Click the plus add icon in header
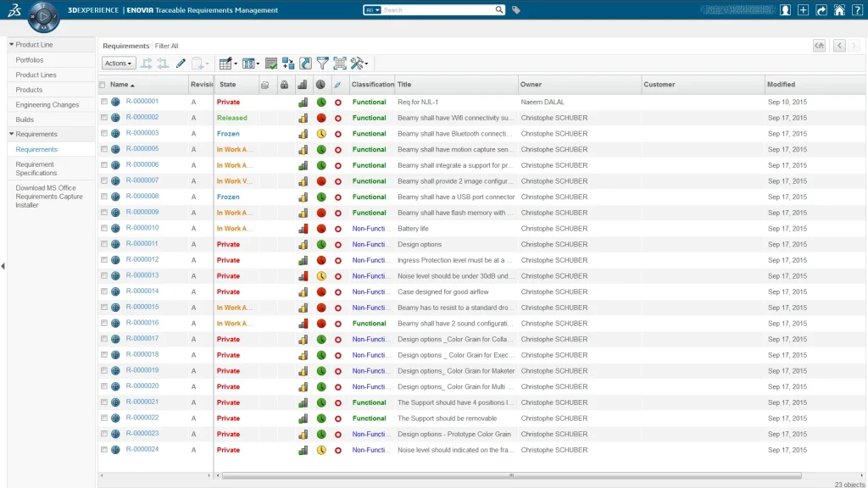Image resolution: width=868 pixels, height=488 pixels. pyautogui.click(x=803, y=10)
